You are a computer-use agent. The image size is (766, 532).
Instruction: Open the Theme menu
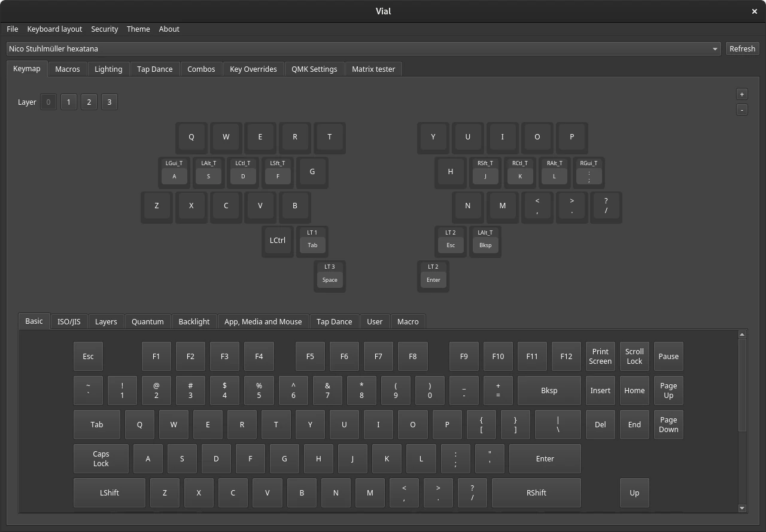[138, 29]
